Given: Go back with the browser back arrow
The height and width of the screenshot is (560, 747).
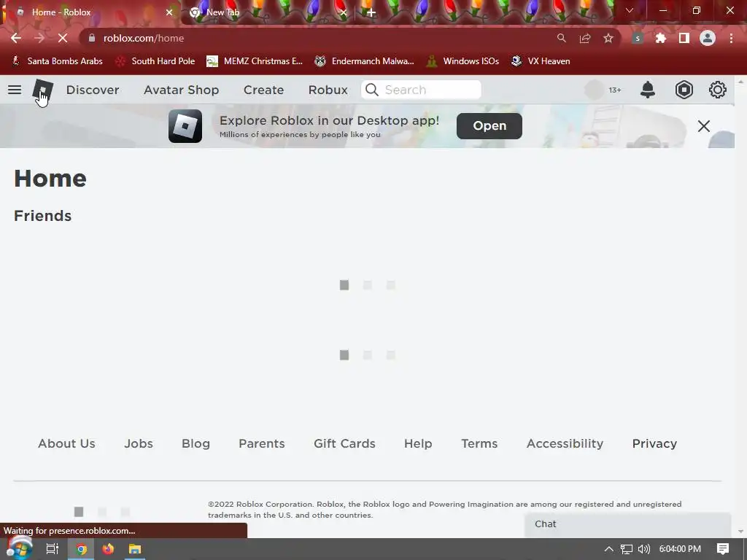Looking at the screenshot, I should pyautogui.click(x=16, y=38).
